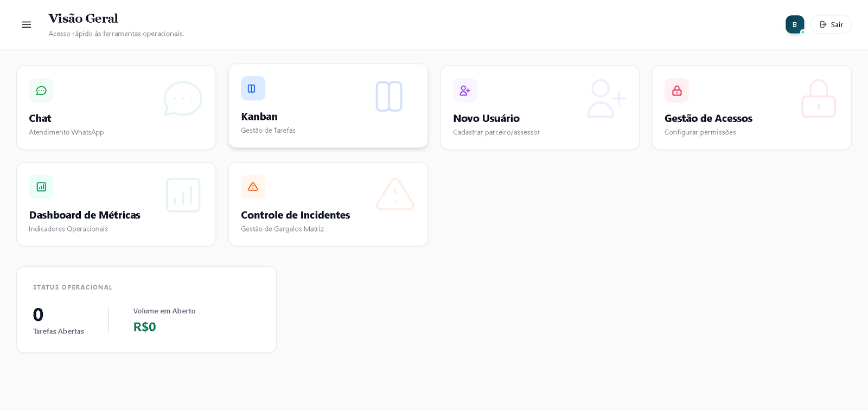Click the large faded padlock graphic

818,99
